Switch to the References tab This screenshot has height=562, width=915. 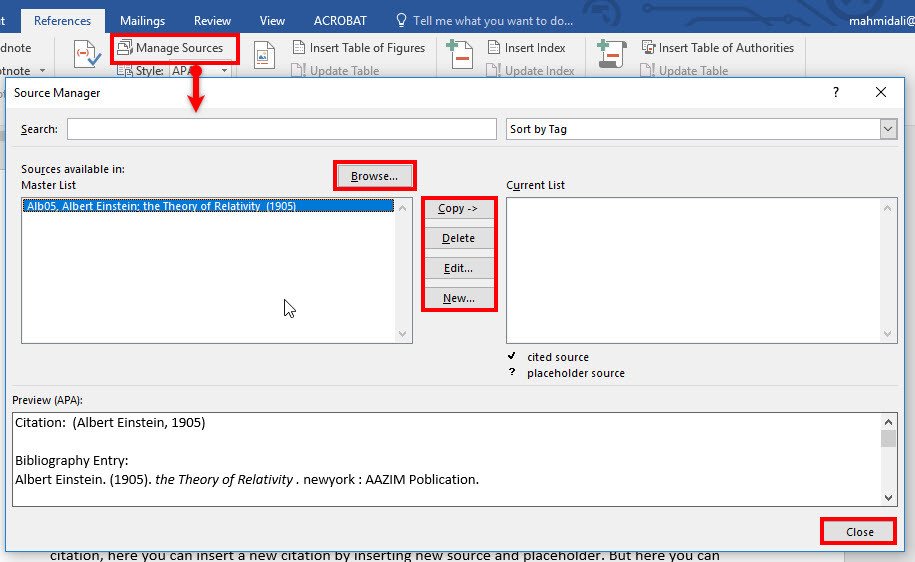point(62,21)
